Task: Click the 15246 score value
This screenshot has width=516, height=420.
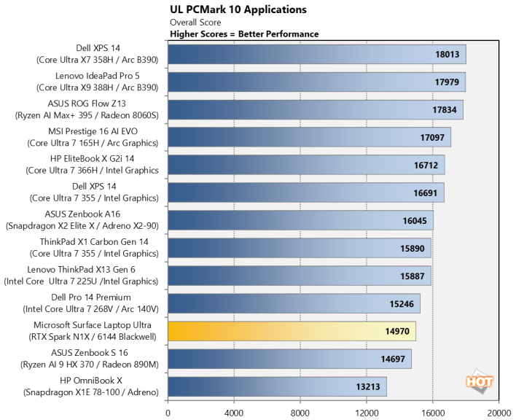Action: click(402, 304)
